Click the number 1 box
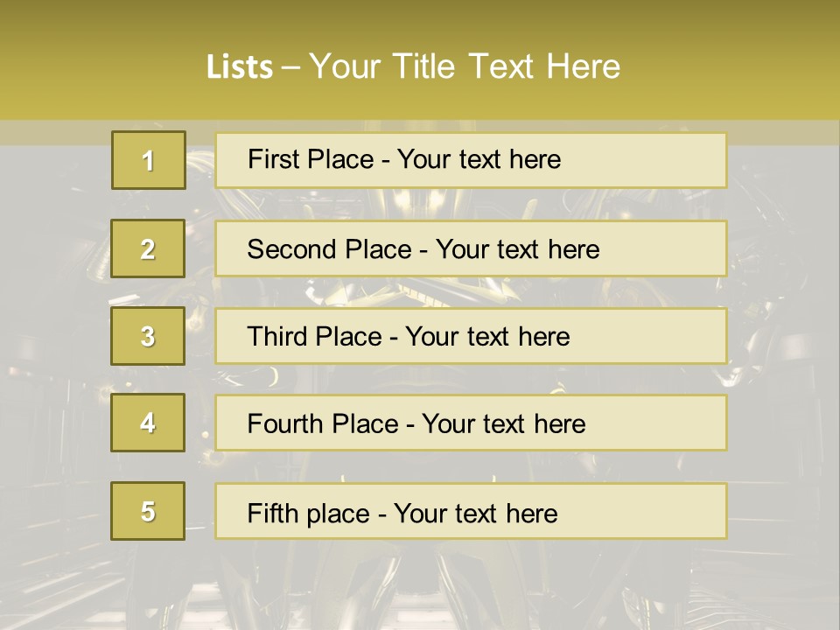This screenshot has height=630, width=840. pyautogui.click(x=148, y=160)
